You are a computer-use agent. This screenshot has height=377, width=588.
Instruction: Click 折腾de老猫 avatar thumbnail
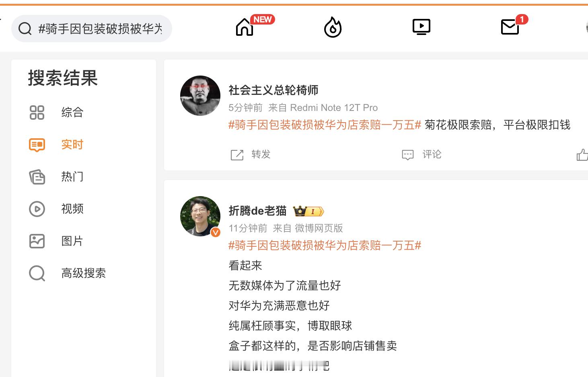pyautogui.click(x=200, y=216)
